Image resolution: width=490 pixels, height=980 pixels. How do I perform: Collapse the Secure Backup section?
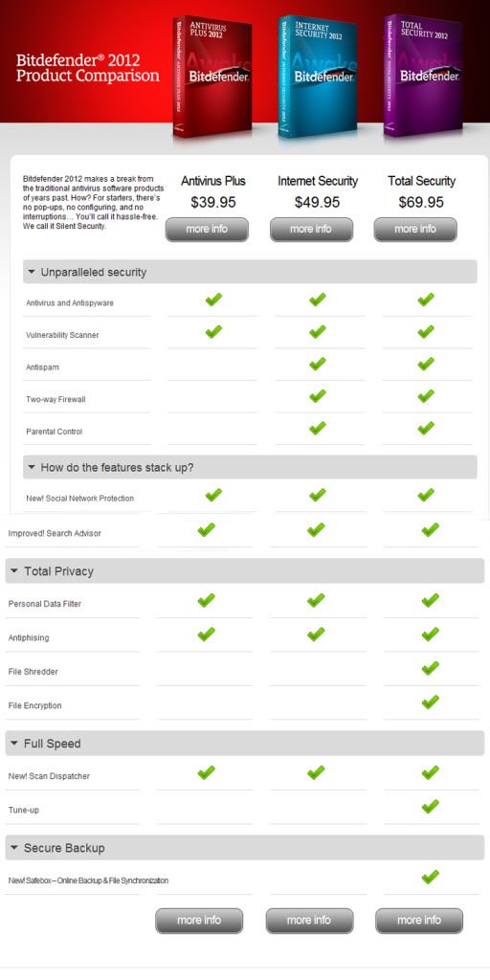click(x=15, y=848)
